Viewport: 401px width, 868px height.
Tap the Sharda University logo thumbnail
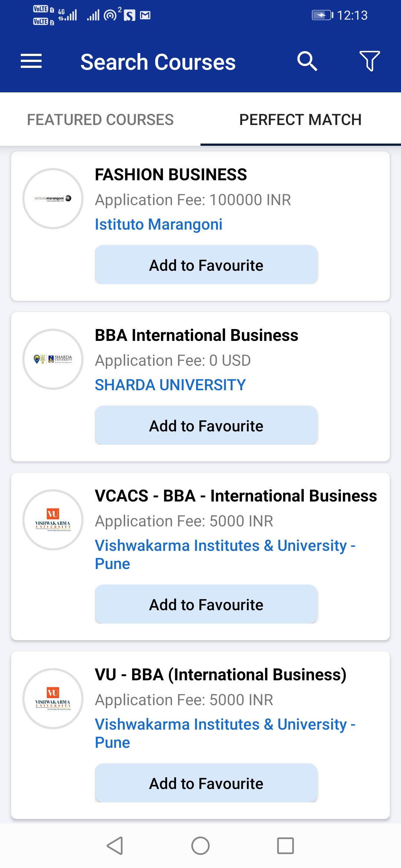click(53, 359)
